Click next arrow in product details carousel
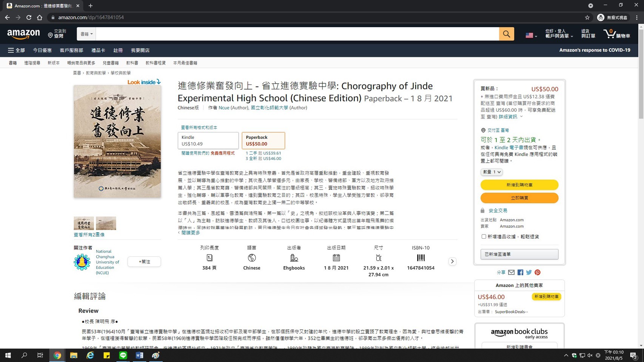Image resolution: width=644 pixels, height=362 pixels. tap(452, 261)
